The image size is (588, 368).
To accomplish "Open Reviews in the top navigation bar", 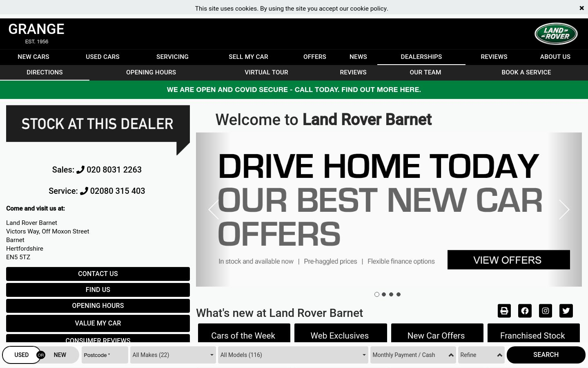I will [494, 57].
